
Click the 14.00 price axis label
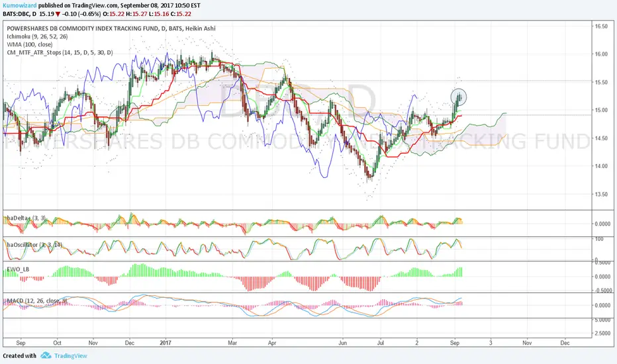pyautogui.click(x=601, y=166)
